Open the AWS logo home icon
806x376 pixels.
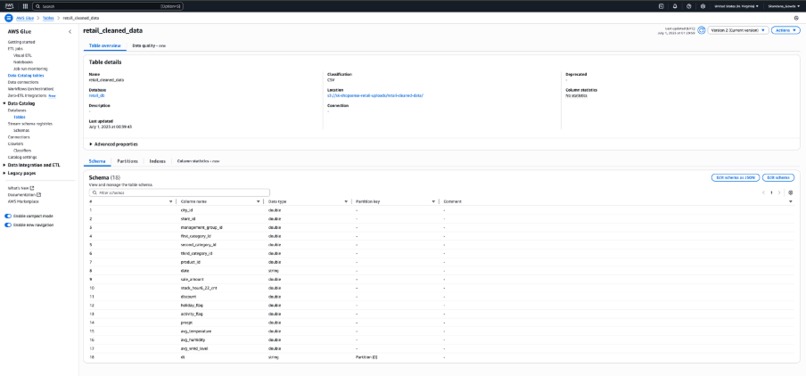click(10, 6)
